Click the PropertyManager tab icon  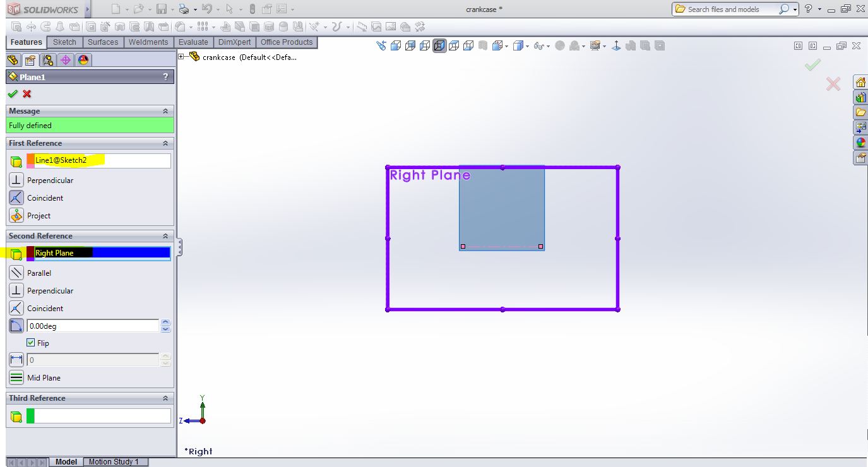pyautogui.click(x=30, y=60)
